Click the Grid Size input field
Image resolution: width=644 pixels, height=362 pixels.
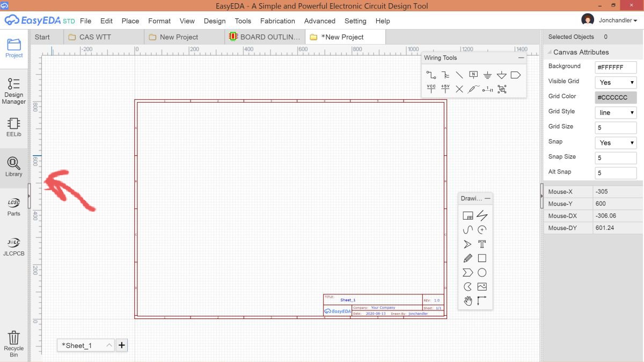point(616,128)
